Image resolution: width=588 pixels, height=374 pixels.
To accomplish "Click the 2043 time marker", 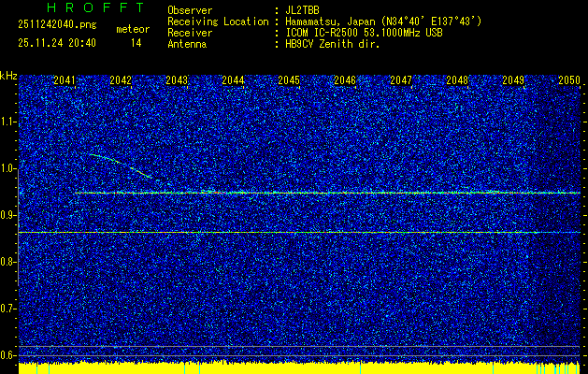I will (177, 81).
